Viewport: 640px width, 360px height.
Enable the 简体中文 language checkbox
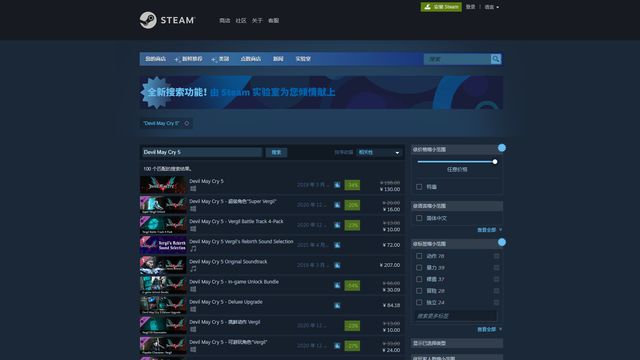pyautogui.click(x=419, y=218)
